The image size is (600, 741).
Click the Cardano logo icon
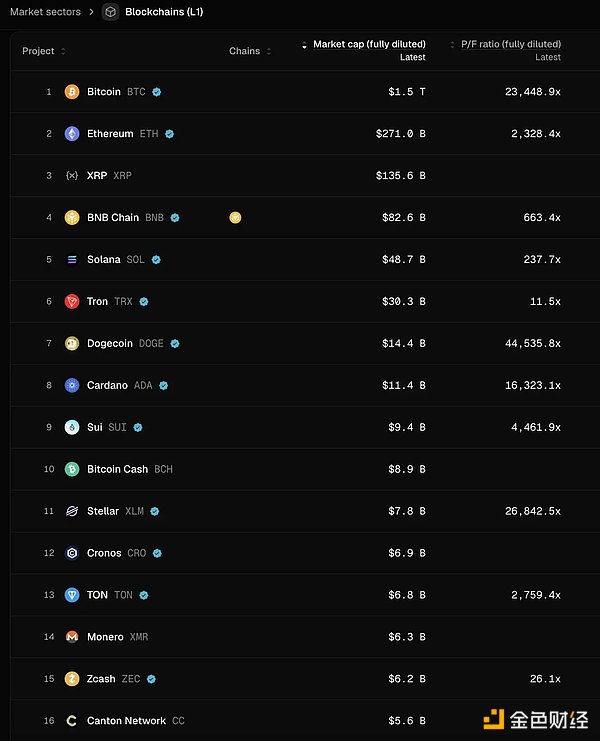point(72,386)
